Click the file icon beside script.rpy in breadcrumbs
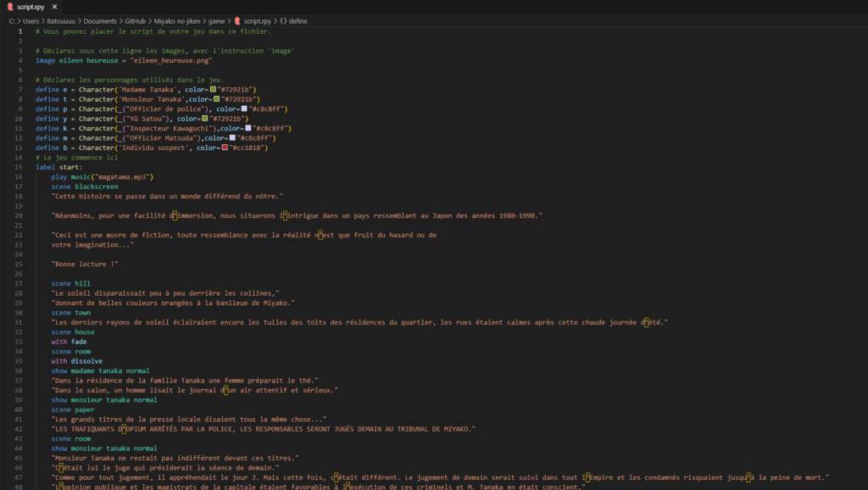 [237, 20]
